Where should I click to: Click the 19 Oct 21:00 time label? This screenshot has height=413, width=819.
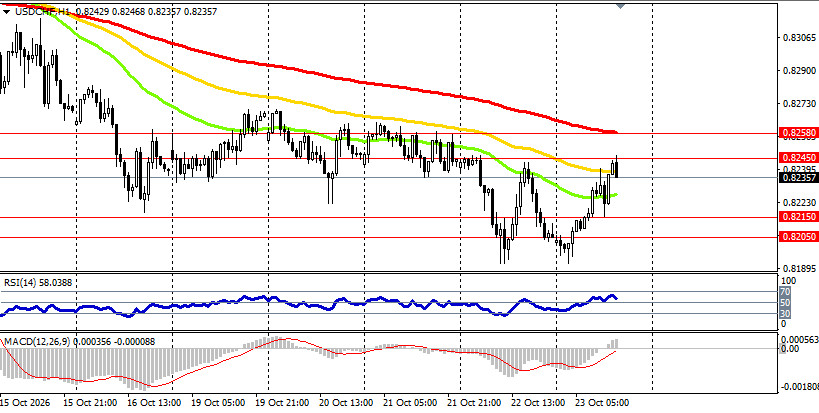pos(282,403)
